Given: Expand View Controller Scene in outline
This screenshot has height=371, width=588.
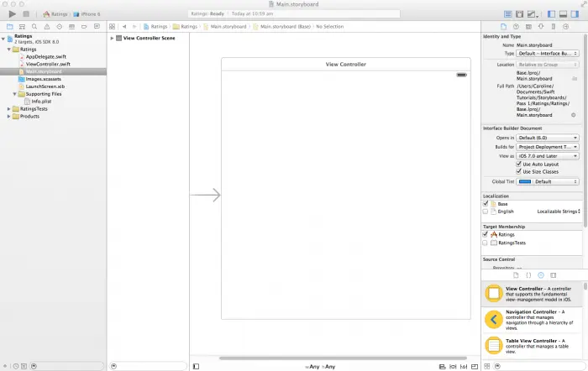Looking at the screenshot, I should click(112, 39).
